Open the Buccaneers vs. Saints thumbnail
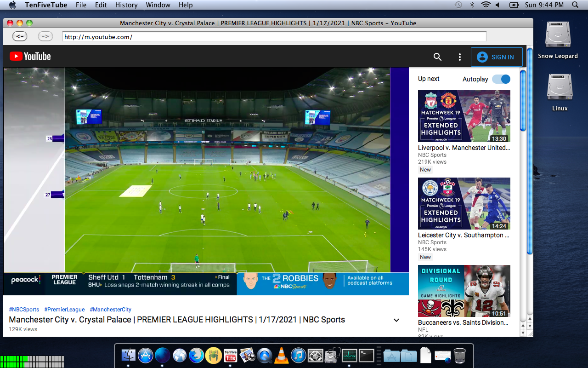588x368 pixels. point(464,291)
